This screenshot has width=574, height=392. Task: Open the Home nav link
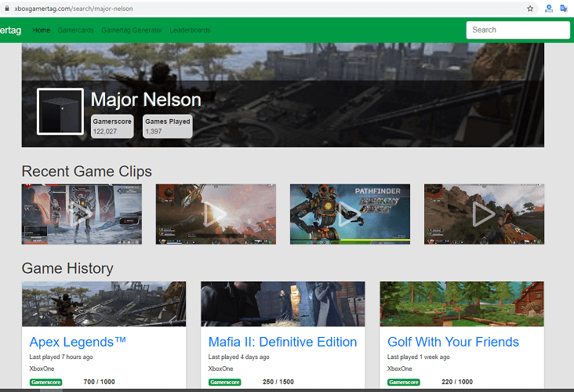pos(42,30)
